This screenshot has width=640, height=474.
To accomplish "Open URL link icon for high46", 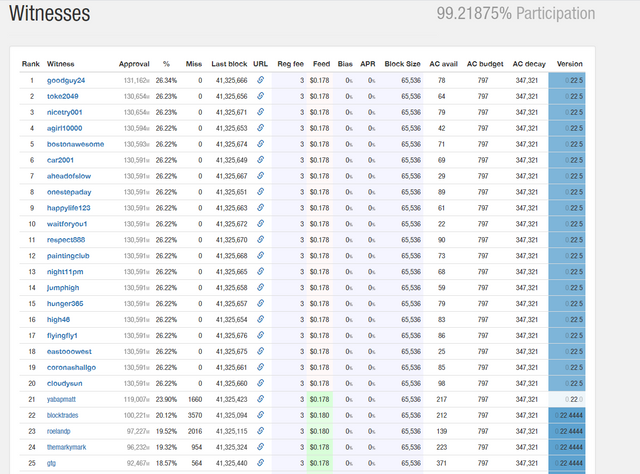I will coord(260,319).
